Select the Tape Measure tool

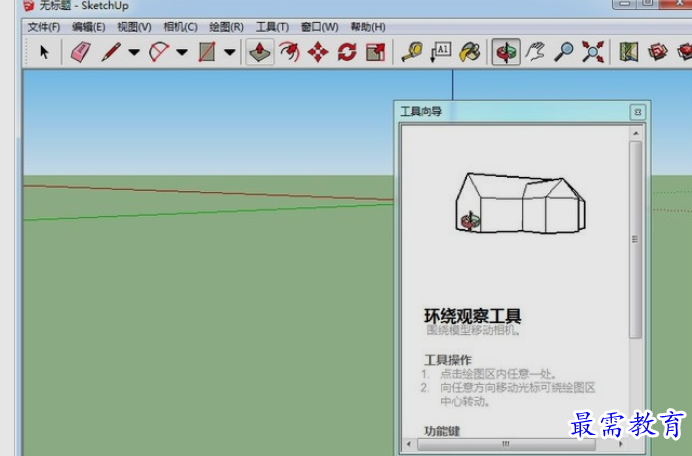(412, 52)
